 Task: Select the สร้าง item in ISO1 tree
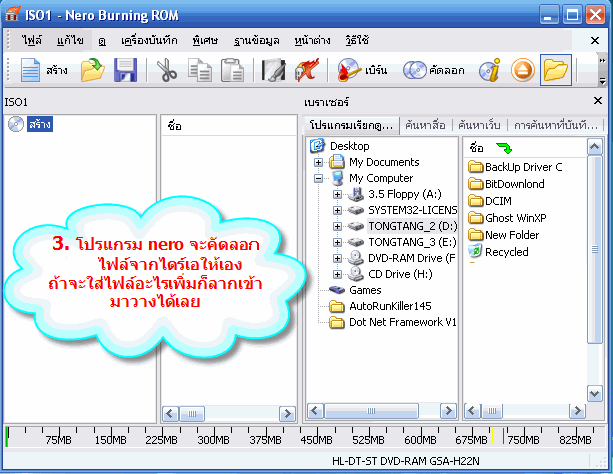coord(40,124)
